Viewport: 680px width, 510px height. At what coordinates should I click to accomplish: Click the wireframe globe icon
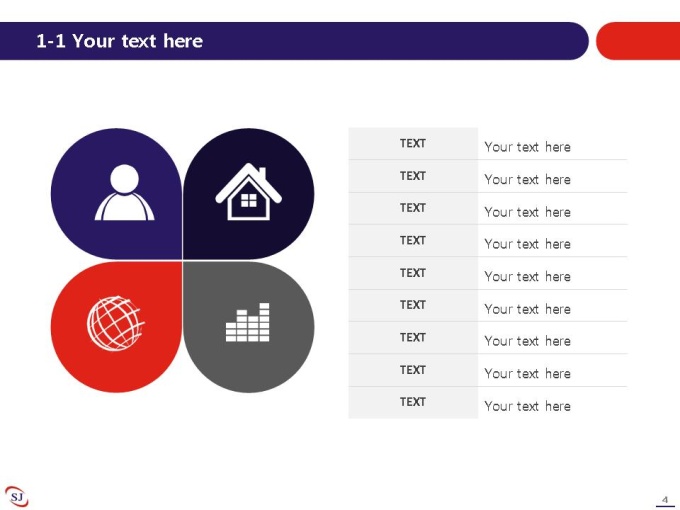pos(115,323)
